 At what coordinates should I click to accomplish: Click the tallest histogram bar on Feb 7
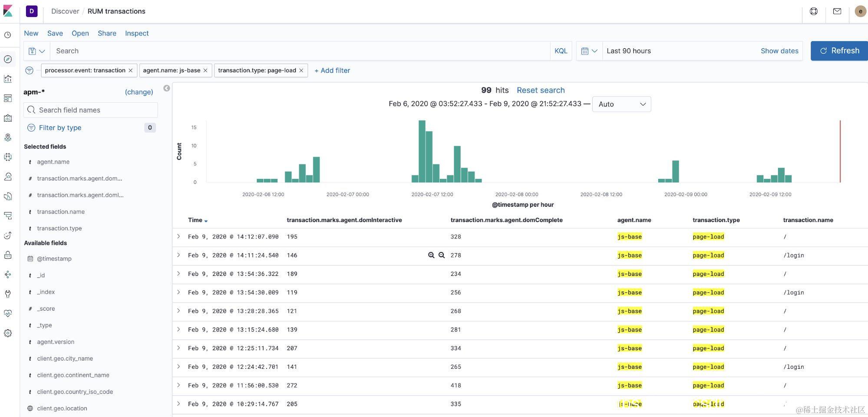click(x=422, y=151)
